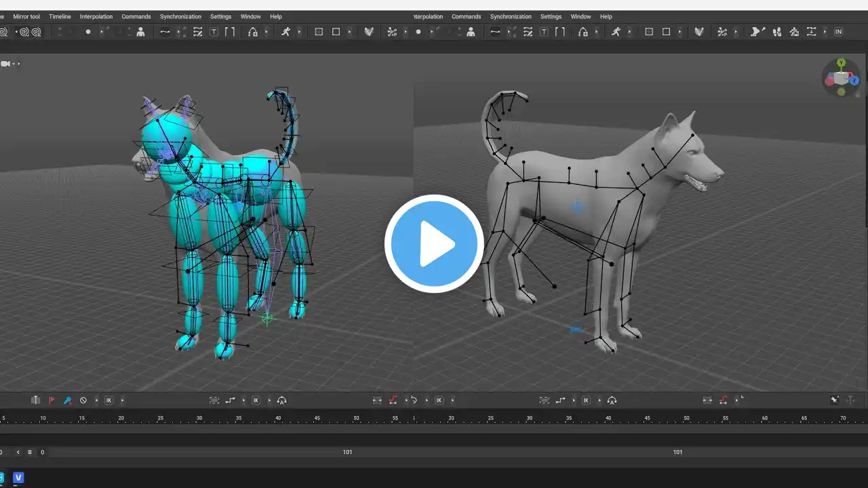Image resolution: width=868 pixels, height=488 pixels.
Task: Open the Mirror tool menu
Action: coord(26,16)
